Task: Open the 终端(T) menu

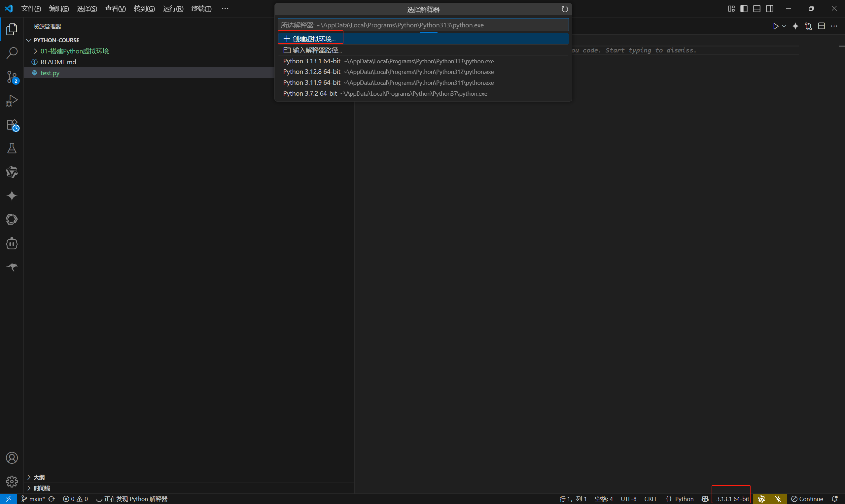Action: pyautogui.click(x=201, y=9)
